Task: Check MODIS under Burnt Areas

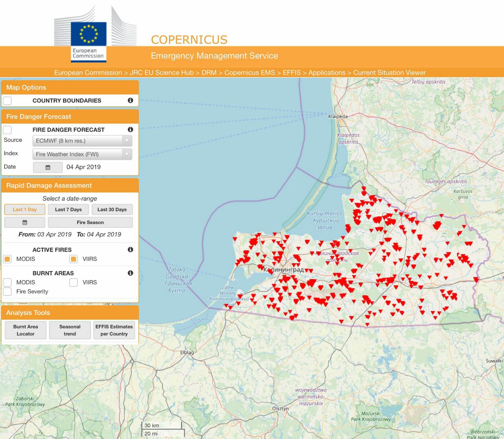Action: pyautogui.click(x=7, y=282)
